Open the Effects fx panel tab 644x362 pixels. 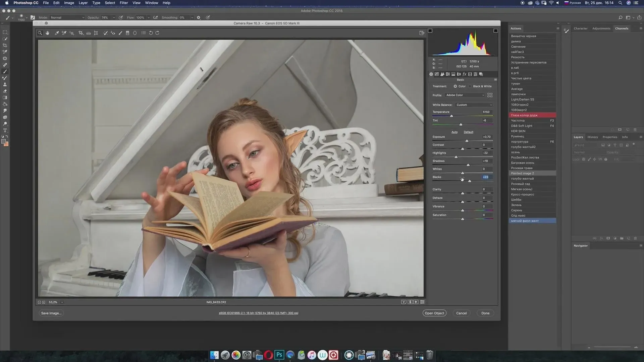pos(465,74)
